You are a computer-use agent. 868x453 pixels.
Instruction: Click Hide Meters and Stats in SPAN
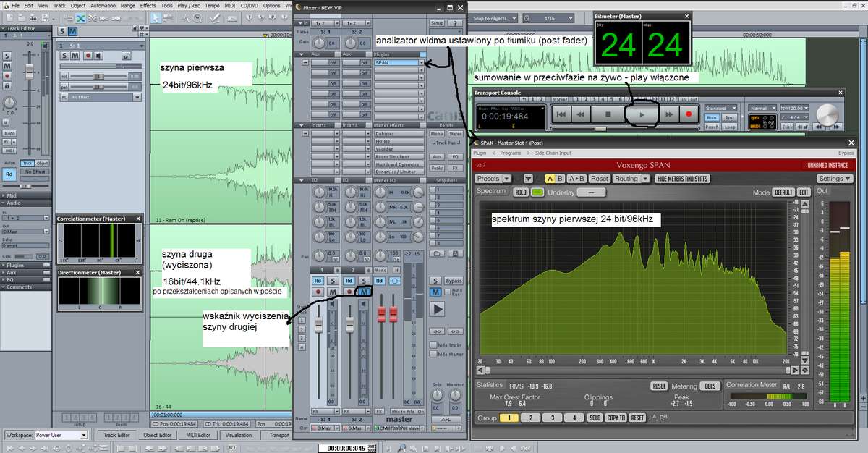(682, 178)
